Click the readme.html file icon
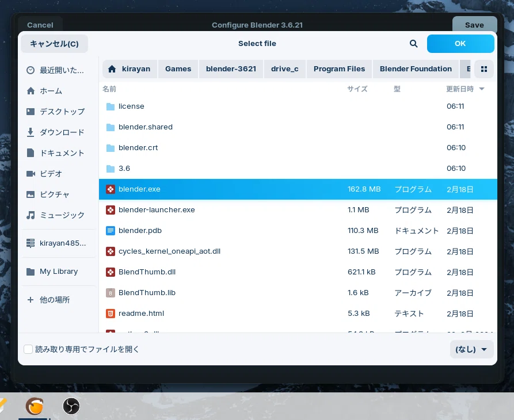Image resolution: width=514 pixels, height=420 pixels. (111, 314)
